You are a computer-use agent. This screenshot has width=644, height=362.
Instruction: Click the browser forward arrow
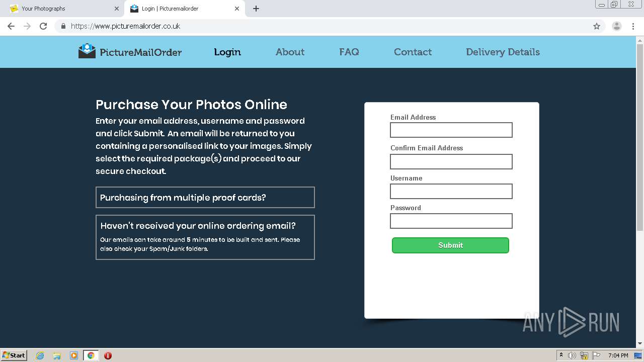[27, 26]
